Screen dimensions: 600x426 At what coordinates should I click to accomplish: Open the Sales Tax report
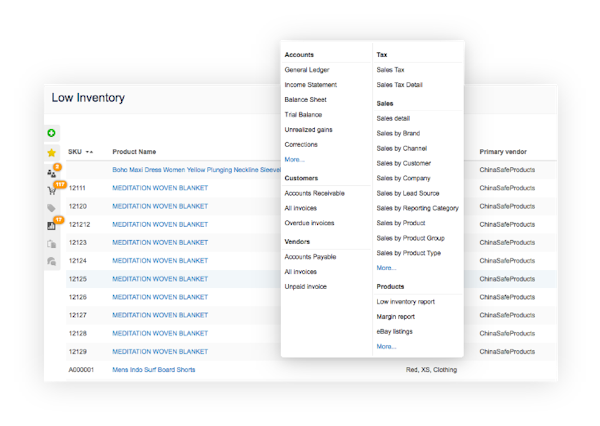(390, 70)
